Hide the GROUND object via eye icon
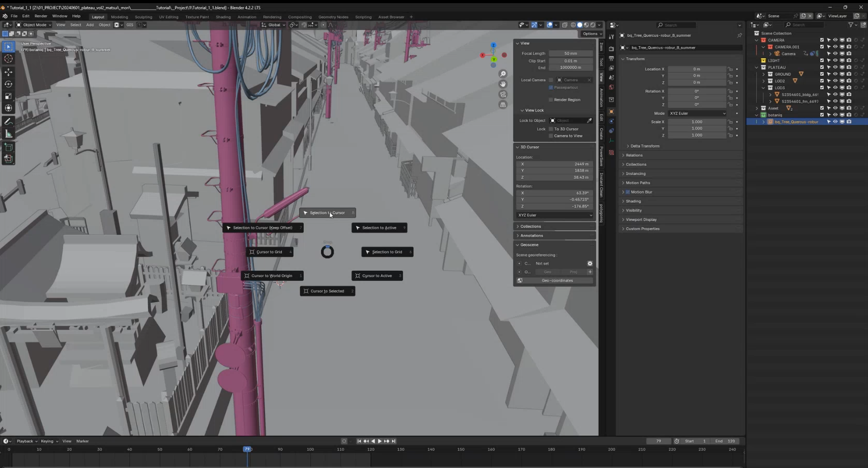Image resolution: width=868 pixels, height=468 pixels. 835,74
